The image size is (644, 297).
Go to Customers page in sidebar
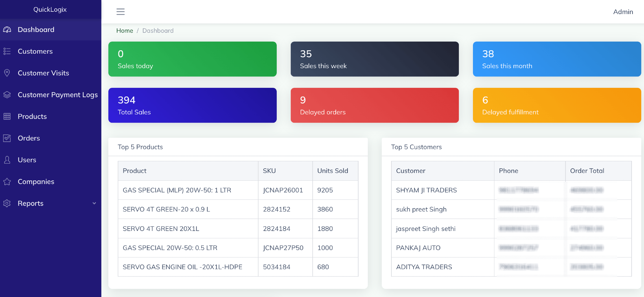click(x=35, y=51)
